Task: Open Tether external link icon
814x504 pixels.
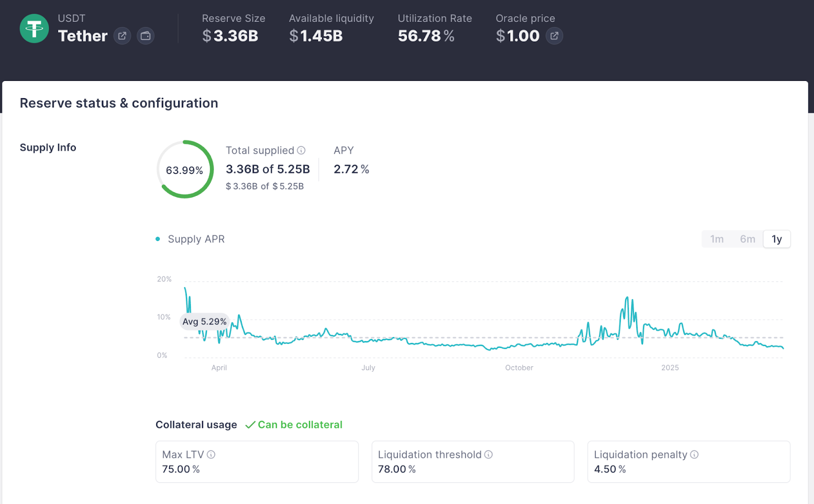Action: [122, 36]
